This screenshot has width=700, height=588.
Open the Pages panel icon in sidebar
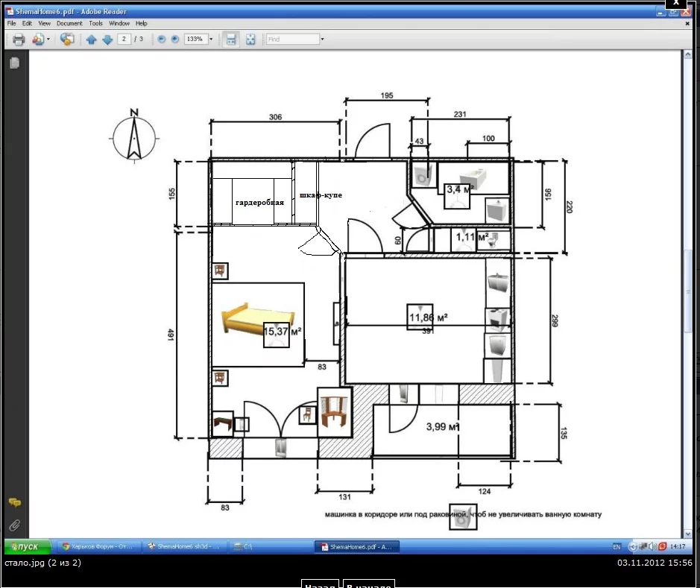click(14, 63)
